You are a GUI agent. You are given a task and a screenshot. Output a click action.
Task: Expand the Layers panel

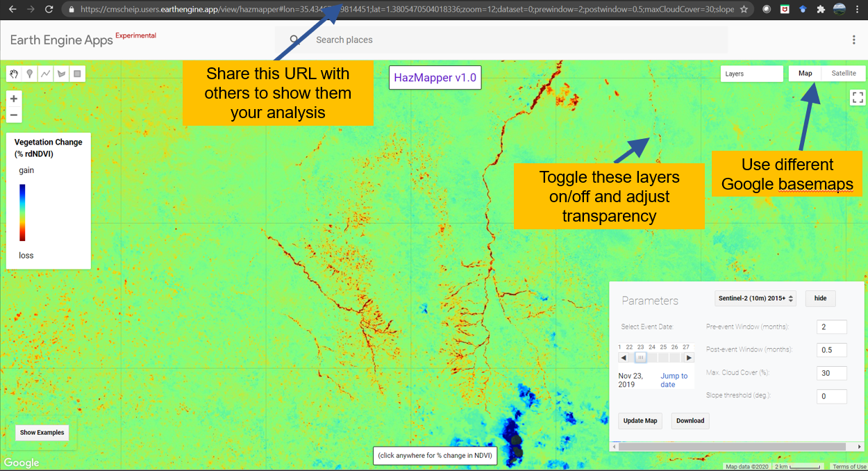(x=752, y=74)
